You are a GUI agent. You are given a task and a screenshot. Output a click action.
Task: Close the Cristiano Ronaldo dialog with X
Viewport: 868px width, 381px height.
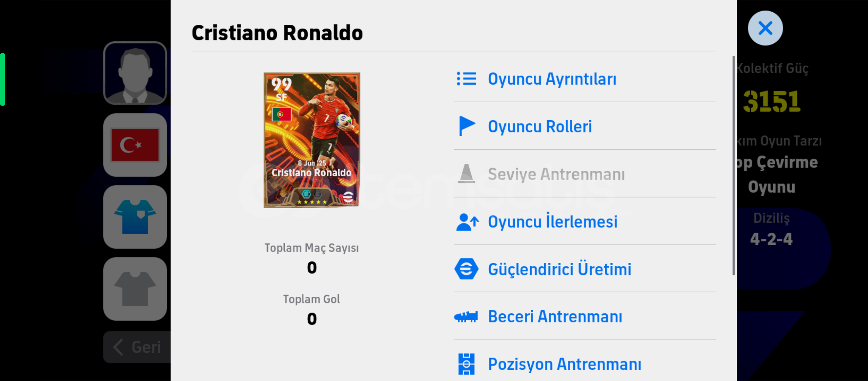click(765, 28)
